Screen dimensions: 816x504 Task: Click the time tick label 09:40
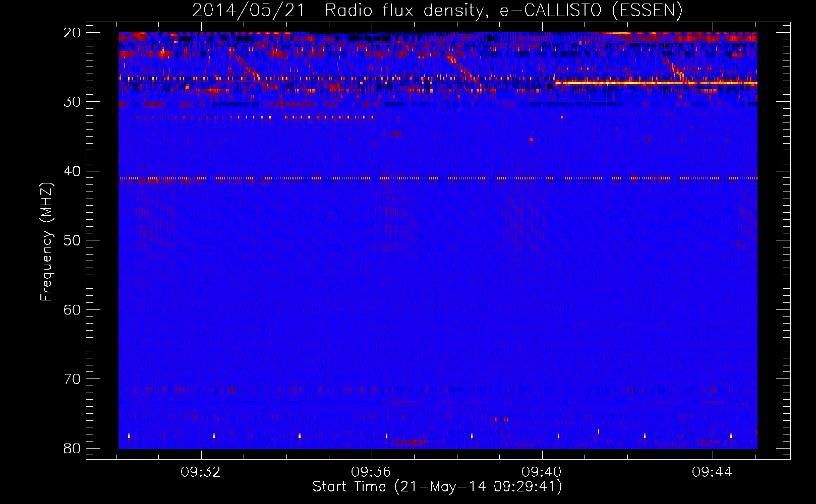click(x=542, y=472)
